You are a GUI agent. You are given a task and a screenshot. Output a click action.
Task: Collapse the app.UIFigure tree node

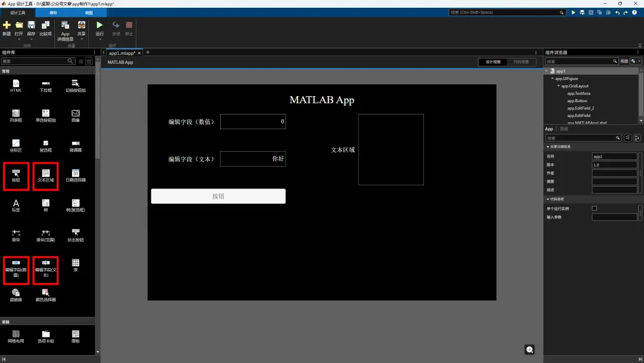552,79
